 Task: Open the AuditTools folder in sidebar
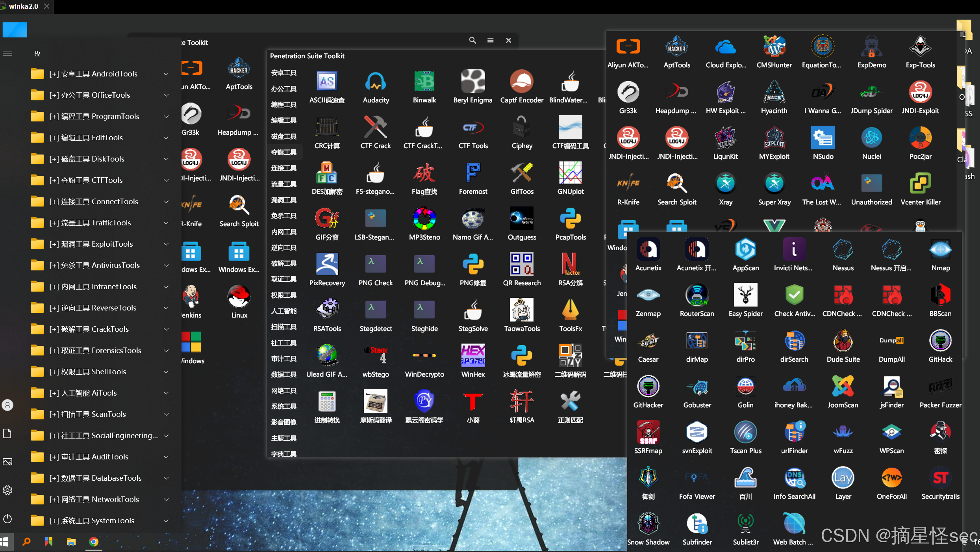pos(100,457)
